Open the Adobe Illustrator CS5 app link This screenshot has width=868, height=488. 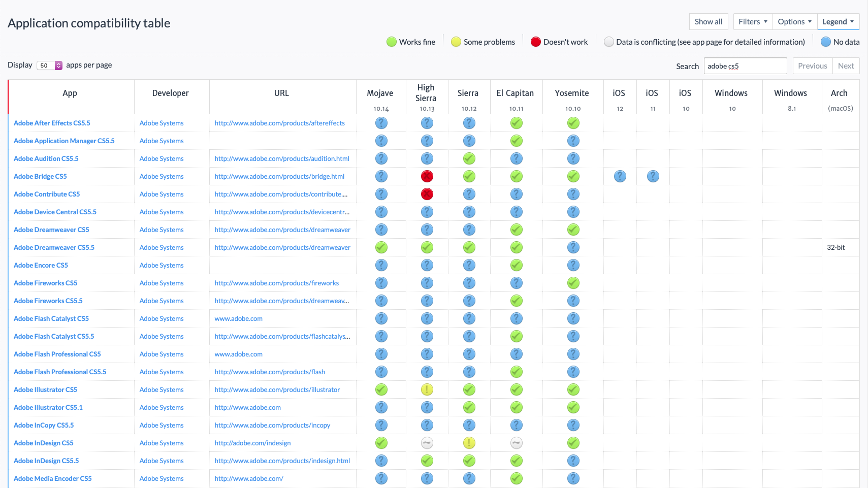pyautogui.click(x=45, y=389)
